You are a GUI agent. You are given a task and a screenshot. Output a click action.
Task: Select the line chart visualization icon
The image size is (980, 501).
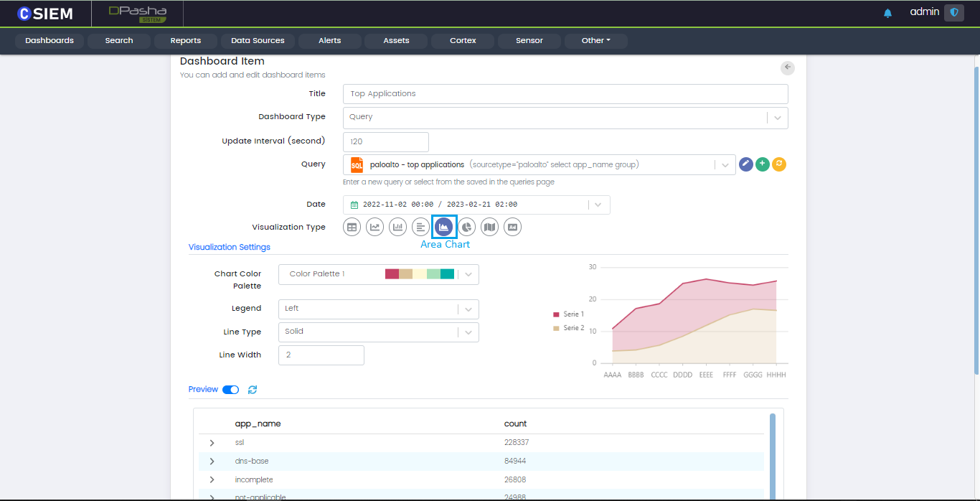coord(374,227)
